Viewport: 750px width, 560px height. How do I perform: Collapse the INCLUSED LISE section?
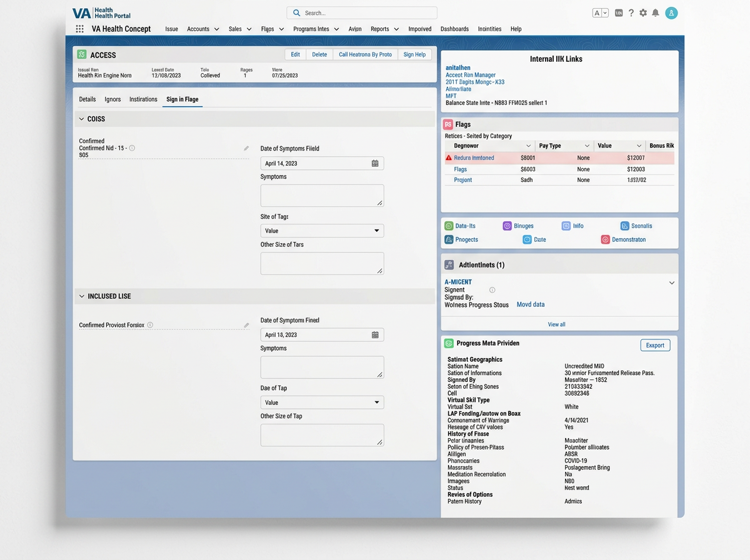pyautogui.click(x=81, y=296)
